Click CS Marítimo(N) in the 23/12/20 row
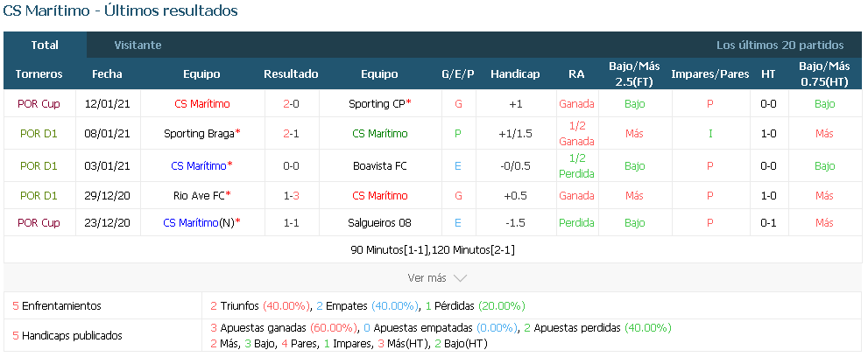Screen dimensions: 868x357 [x=199, y=223]
